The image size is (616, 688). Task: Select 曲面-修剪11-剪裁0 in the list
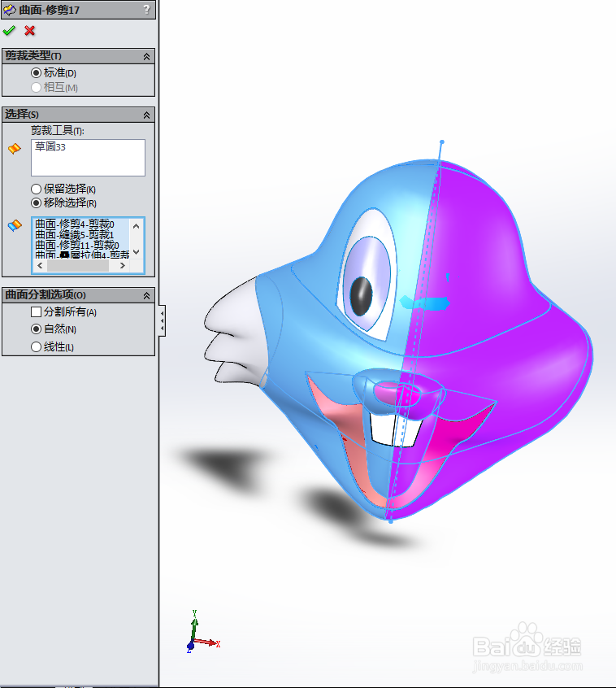point(76,245)
